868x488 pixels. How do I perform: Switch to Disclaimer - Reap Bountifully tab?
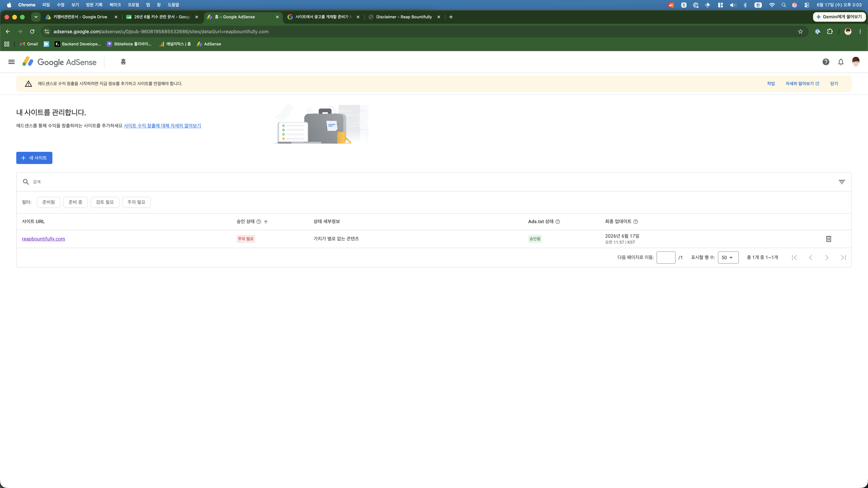(x=404, y=17)
